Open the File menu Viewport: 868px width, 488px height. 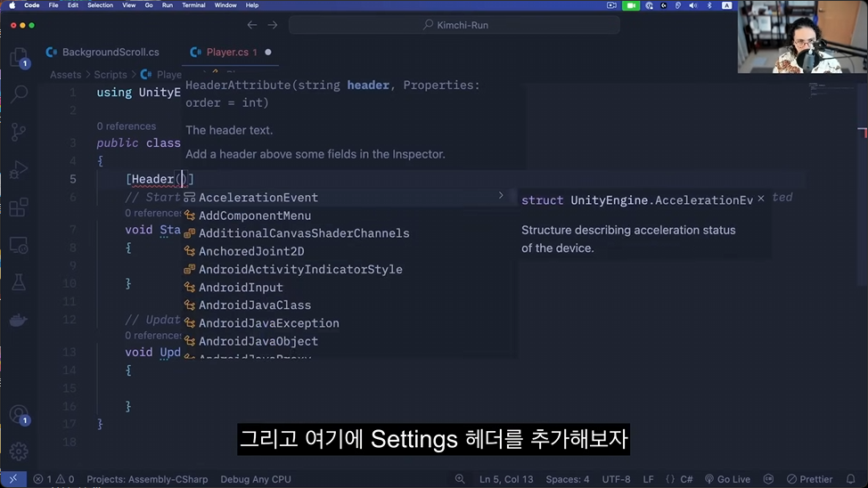pos(53,5)
